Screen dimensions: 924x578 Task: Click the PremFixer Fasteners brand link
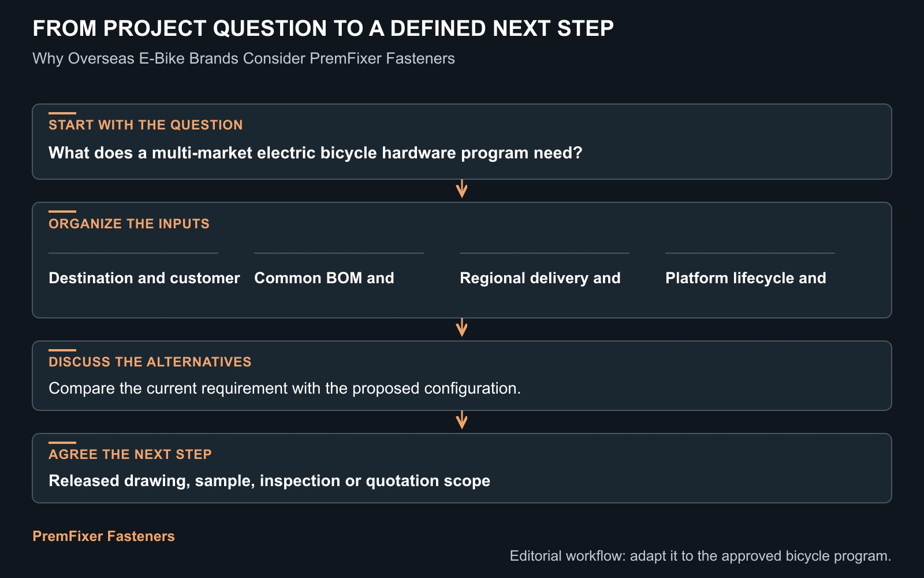pos(103,536)
